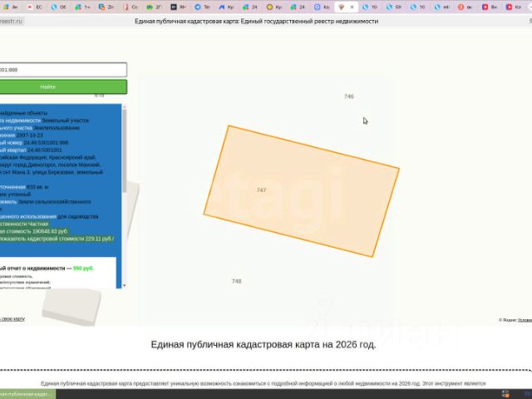This screenshot has height=399, width=532.
Task: Click parcel label 746 on the map
Action: (x=349, y=96)
